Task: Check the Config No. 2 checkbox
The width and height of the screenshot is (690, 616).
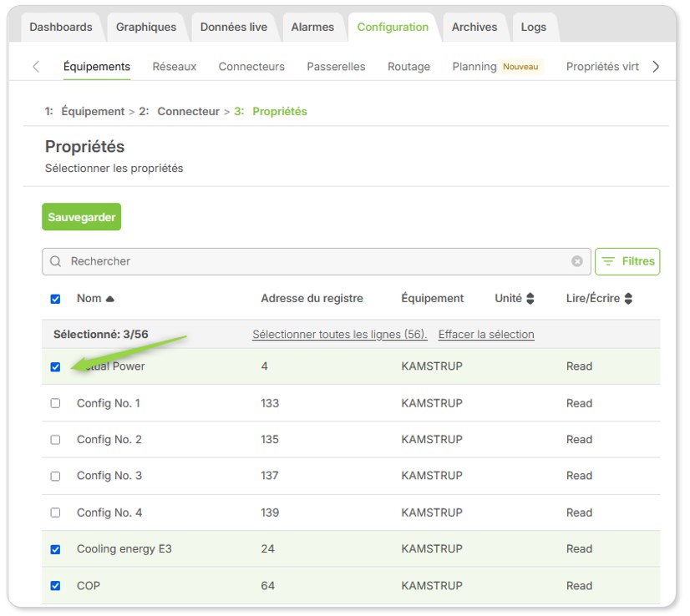Action: 55,440
